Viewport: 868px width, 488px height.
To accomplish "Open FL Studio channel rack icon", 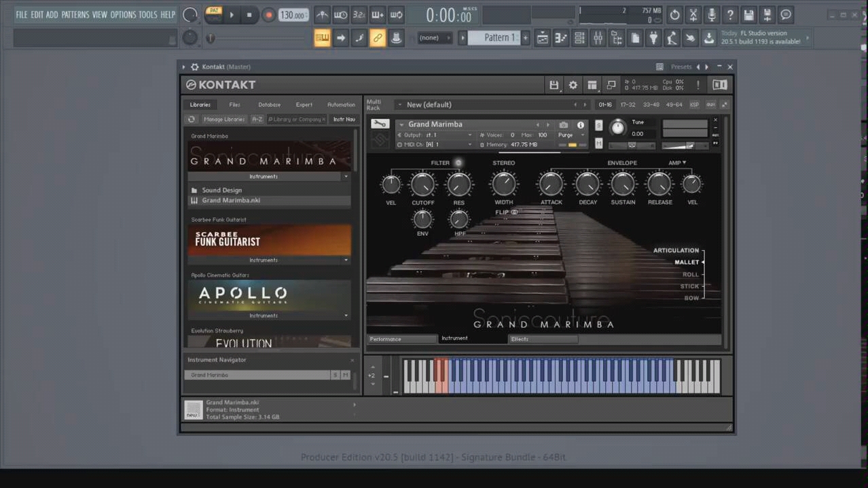I will (x=579, y=38).
